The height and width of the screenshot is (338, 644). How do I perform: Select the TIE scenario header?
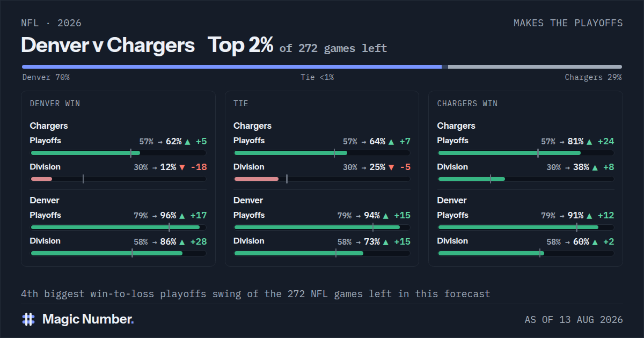coord(241,104)
